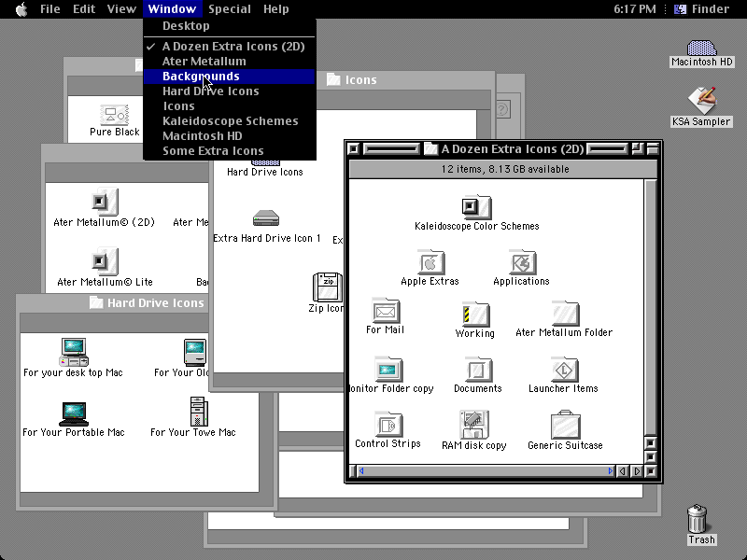Click the vertical scroll down arrow
747x560 pixels.
click(651, 457)
